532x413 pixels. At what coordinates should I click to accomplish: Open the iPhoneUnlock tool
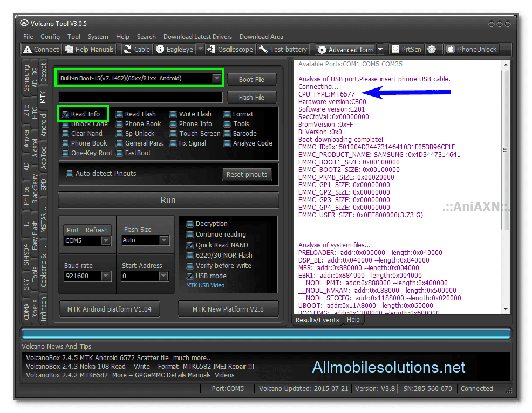click(472, 49)
